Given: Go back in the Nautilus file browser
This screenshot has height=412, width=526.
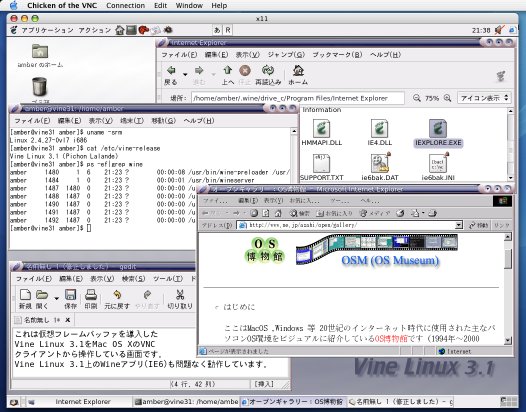Looking at the screenshot, I should pos(171,75).
